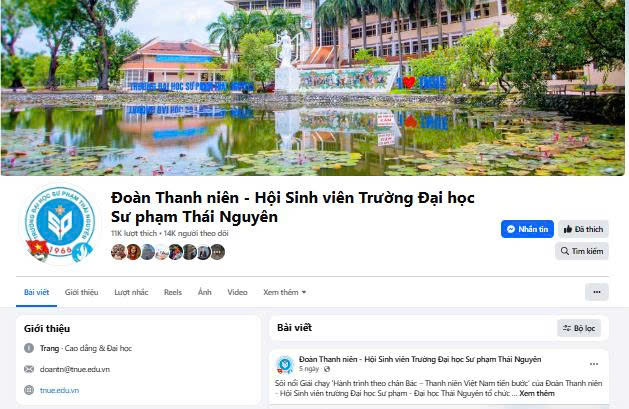Open the Bộ lọc filter button
The width and height of the screenshot is (629, 409).
[x=579, y=328]
